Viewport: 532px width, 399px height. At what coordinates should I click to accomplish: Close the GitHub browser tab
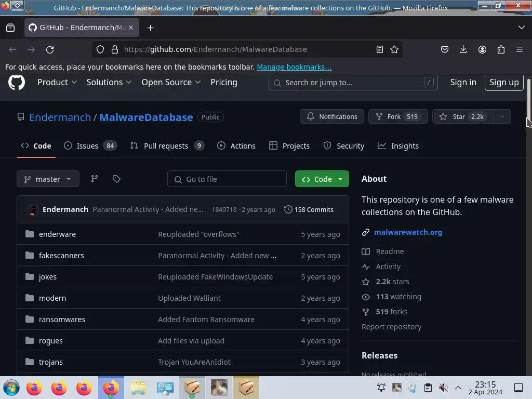click(131, 28)
